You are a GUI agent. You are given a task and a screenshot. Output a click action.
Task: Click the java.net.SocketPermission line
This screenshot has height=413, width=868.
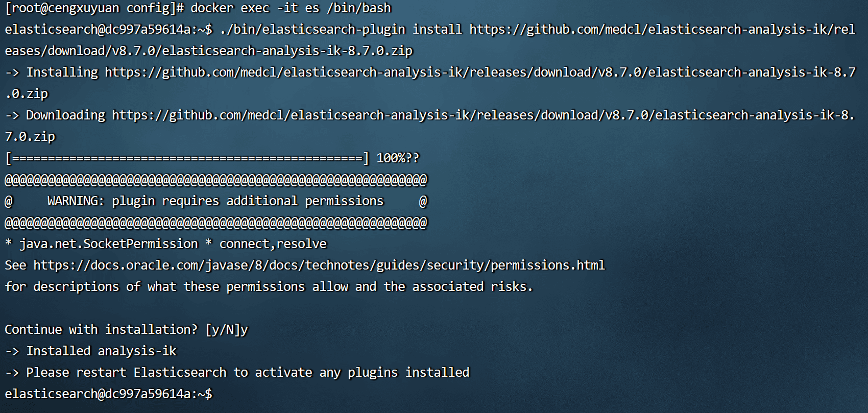[165, 244]
